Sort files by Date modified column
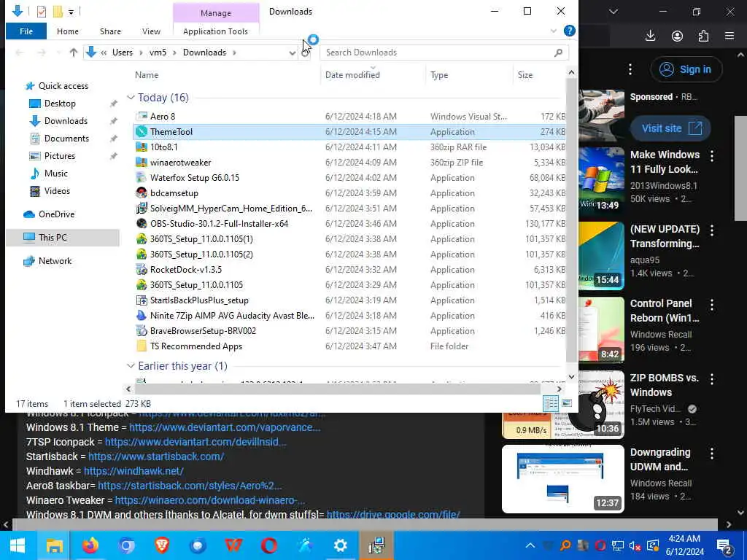Viewport: 747px width, 560px height. pyautogui.click(x=352, y=75)
